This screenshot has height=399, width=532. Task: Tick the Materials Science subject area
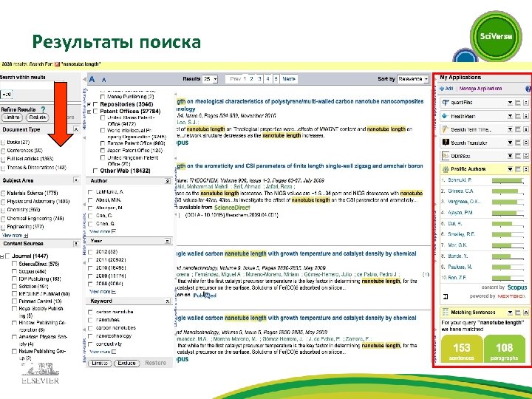(3, 194)
